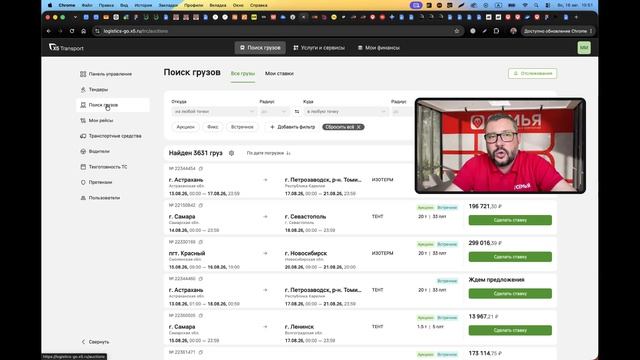640x360 pixels.
Task: Select the пгт. Красный origin text
Action: coord(187,253)
